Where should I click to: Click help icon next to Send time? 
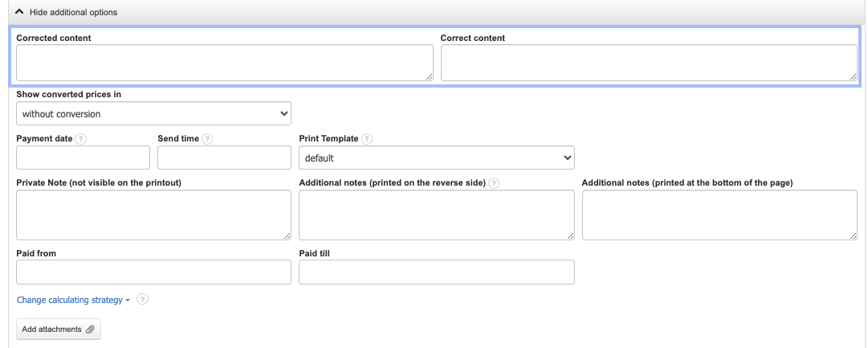coord(207,138)
